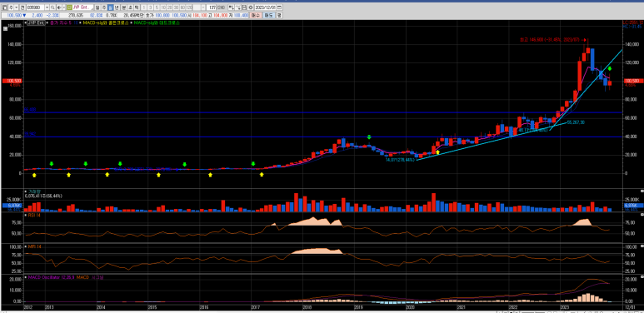Screen dimensions: 644x313
Task: Select yearly (년) chart period
Action: coord(117,7)
